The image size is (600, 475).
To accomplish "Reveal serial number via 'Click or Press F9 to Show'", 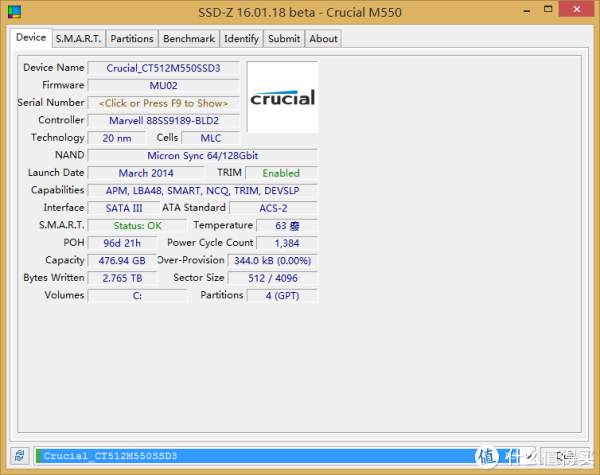I will click(164, 103).
